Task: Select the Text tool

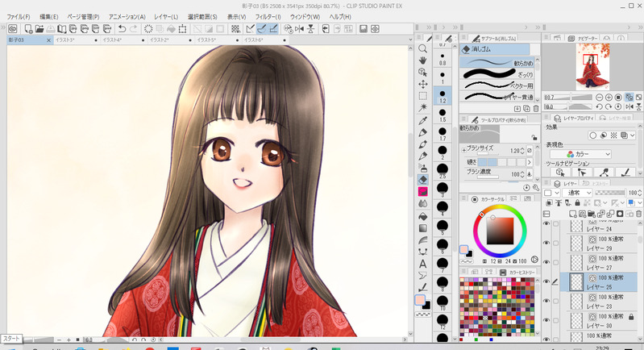Action: 422,264
